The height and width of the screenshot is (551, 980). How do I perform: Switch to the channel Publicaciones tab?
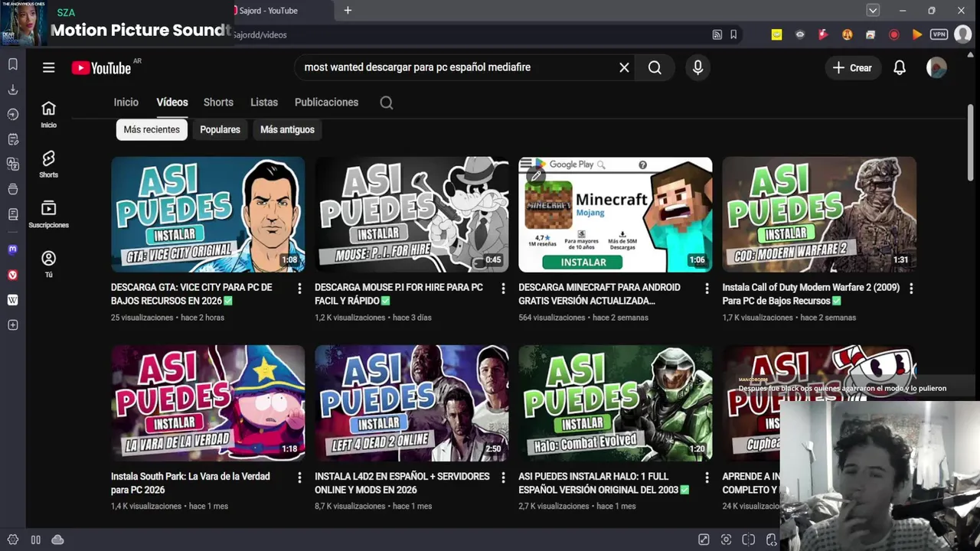326,103
